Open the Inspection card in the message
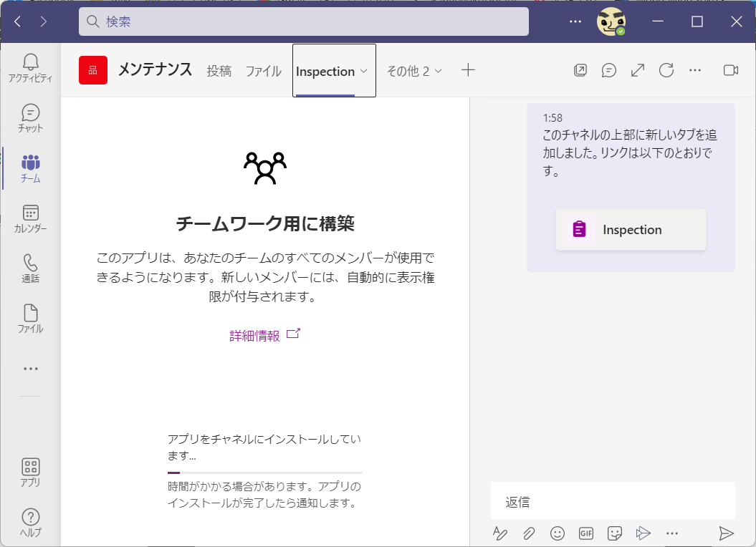This screenshot has width=756, height=547. pyautogui.click(x=631, y=229)
